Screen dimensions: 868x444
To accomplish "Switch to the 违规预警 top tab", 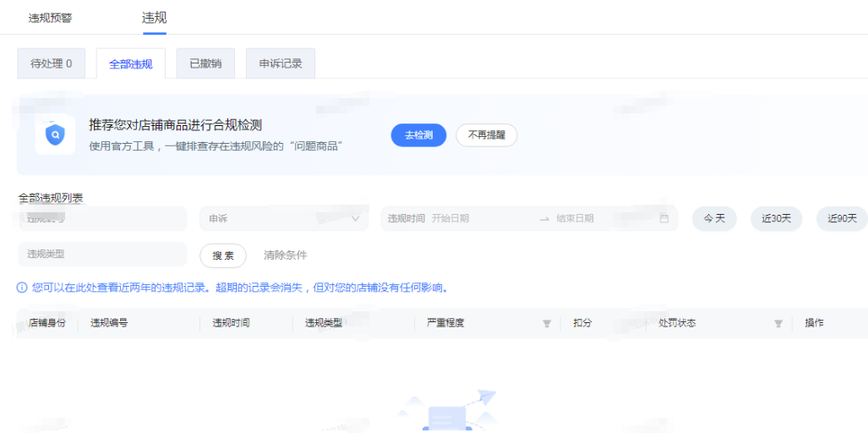I will tap(51, 18).
